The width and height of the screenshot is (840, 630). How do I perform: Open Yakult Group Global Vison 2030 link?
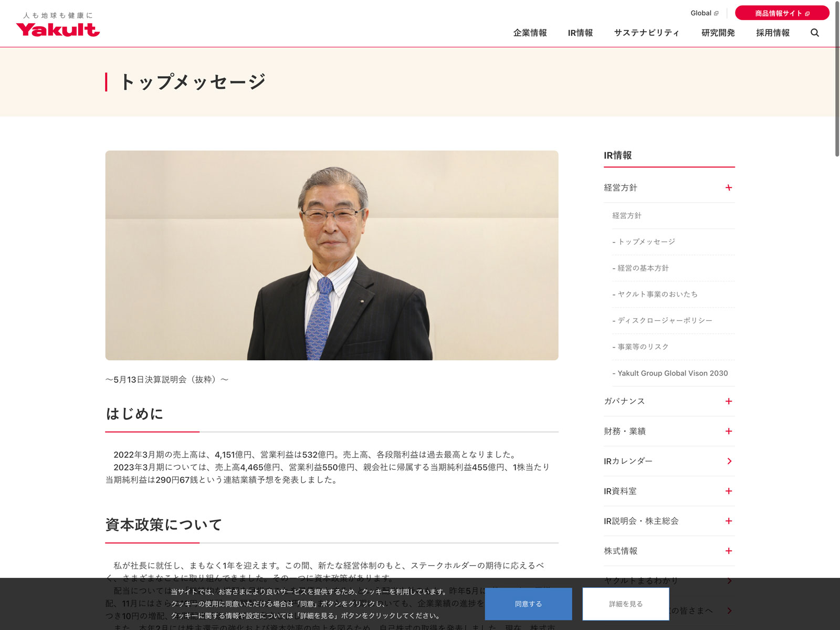tap(673, 373)
